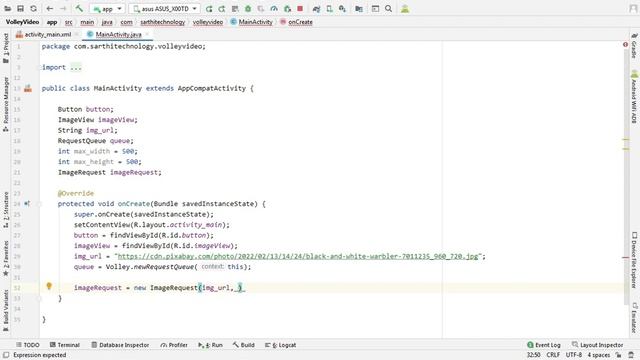Open the Logcat tool window
The width and height of the screenshot is (640, 360).
click(x=280, y=345)
